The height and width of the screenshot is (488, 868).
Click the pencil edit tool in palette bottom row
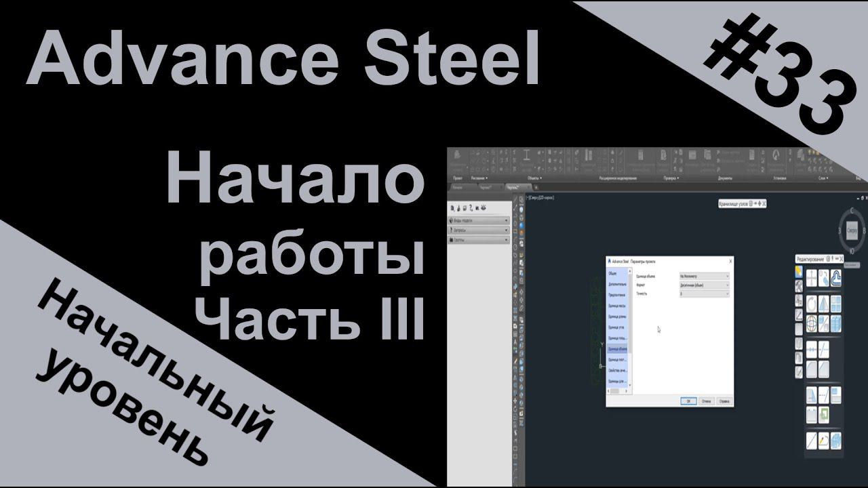[823, 441]
